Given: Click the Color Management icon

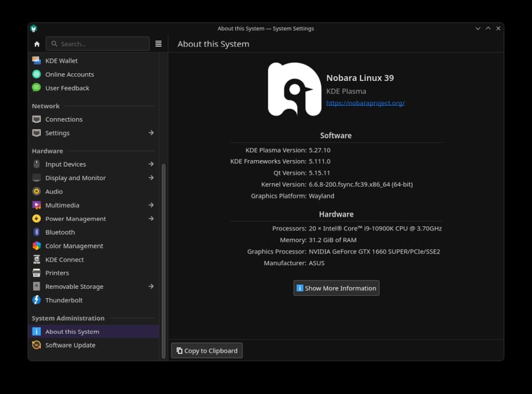Looking at the screenshot, I should (37, 246).
